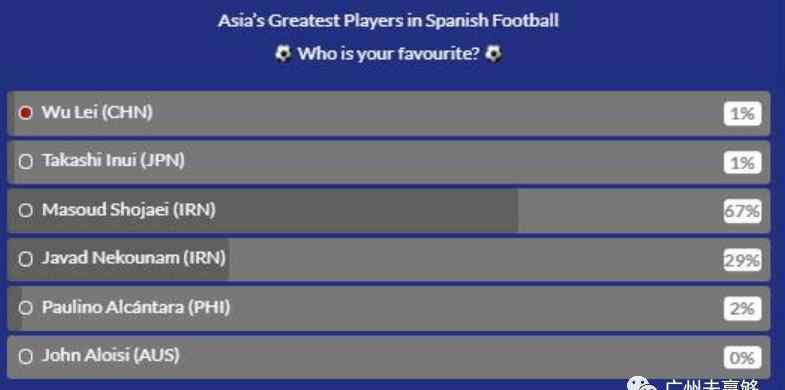Choose Takashi Inui (JPN) radio option
The width and height of the screenshot is (785, 390).
pyautogui.click(x=26, y=161)
